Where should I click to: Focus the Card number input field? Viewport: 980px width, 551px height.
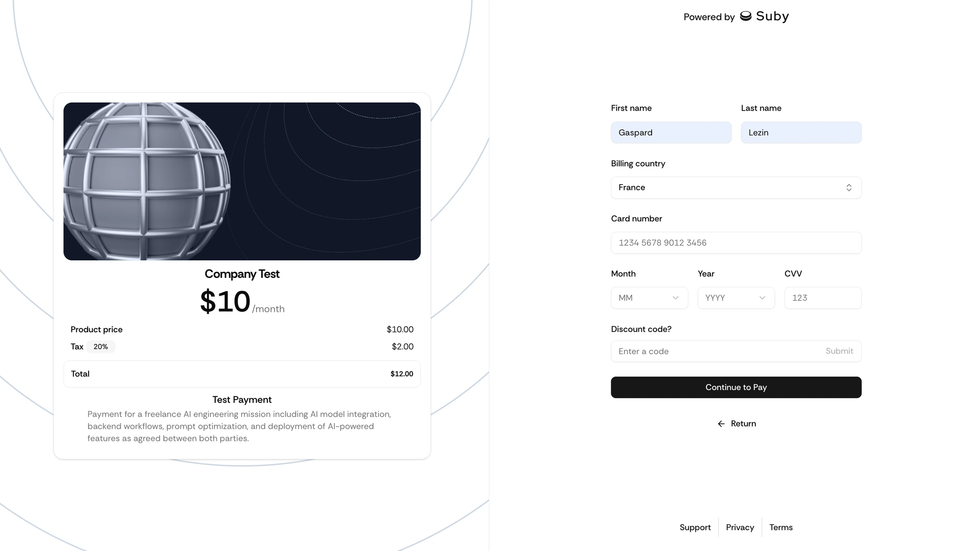tap(736, 243)
